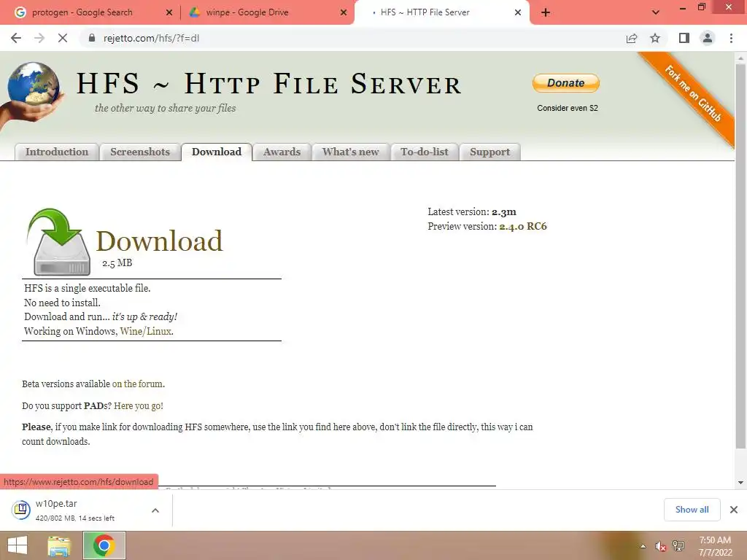The image size is (747, 560).
Task: Click the address bar URL field
Action: [352, 38]
